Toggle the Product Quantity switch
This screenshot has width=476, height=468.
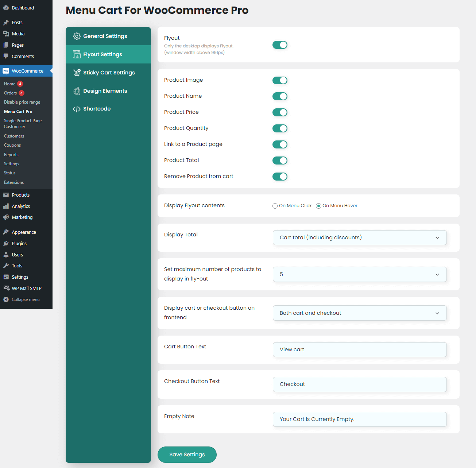280,128
